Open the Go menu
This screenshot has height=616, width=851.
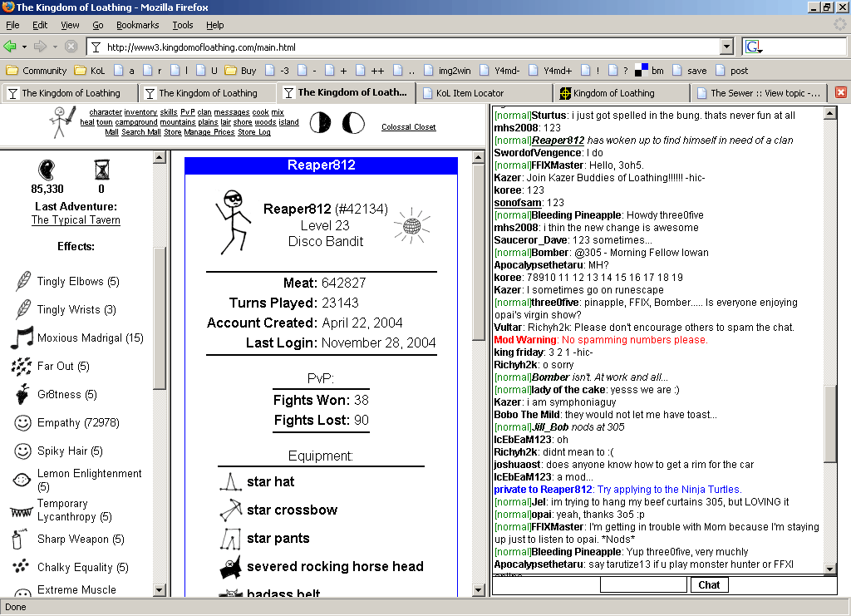click(x=98, y=25)
